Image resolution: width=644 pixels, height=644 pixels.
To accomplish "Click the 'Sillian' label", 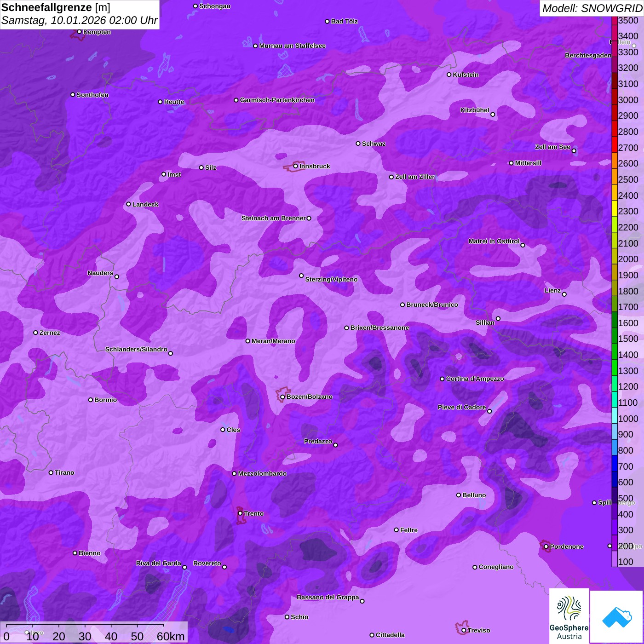I will [485, 322].
